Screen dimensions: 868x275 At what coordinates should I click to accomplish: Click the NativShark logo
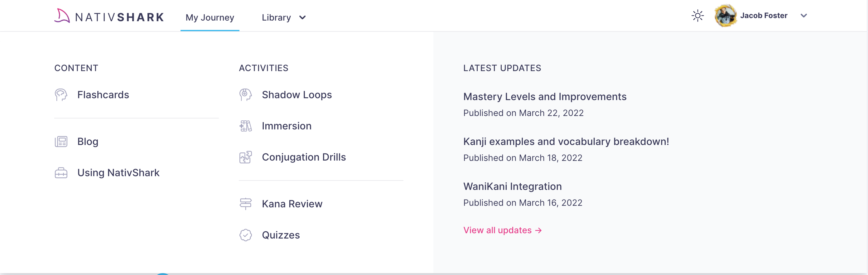click(109, 16)
